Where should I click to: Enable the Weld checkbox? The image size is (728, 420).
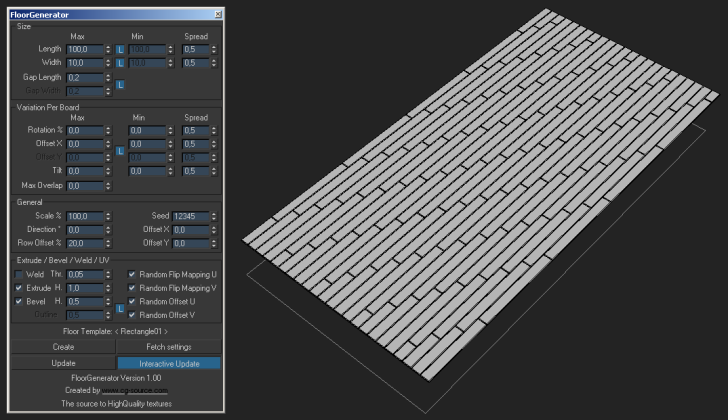tap(19, 274)
